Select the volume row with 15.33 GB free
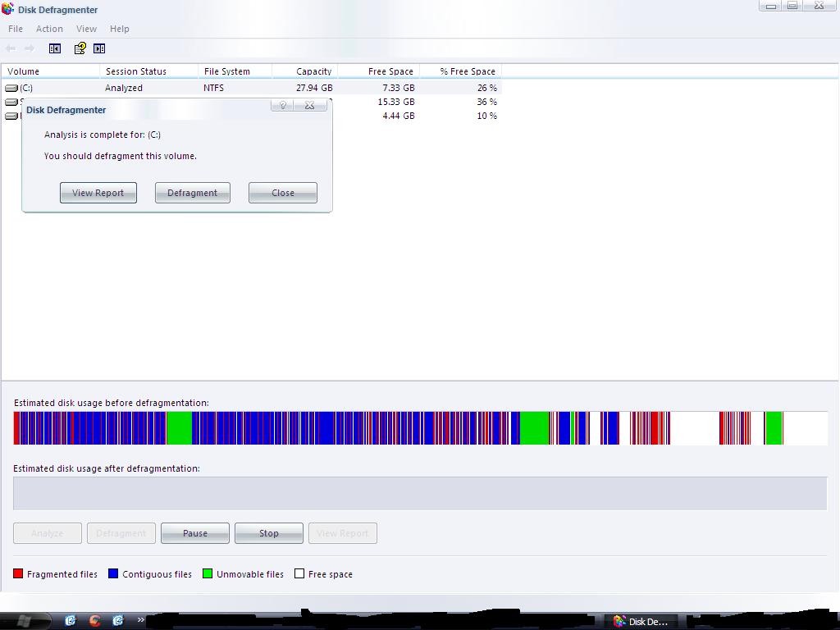The image size is (840, 630). pos(395,102)
